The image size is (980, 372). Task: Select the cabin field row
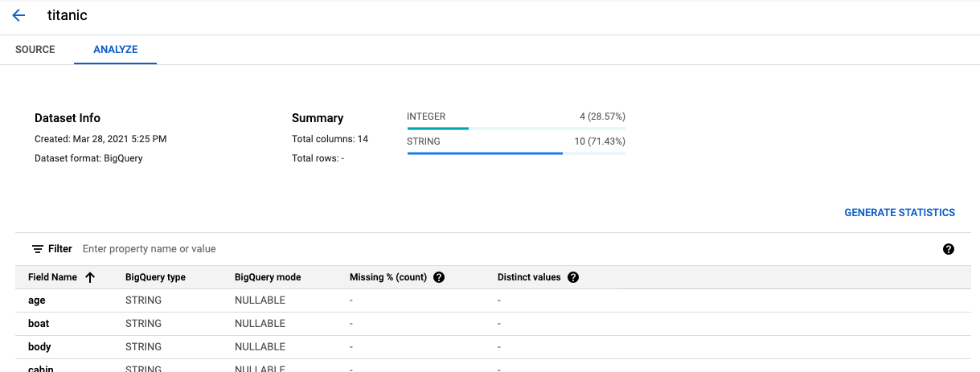click(x=40, y=368)
